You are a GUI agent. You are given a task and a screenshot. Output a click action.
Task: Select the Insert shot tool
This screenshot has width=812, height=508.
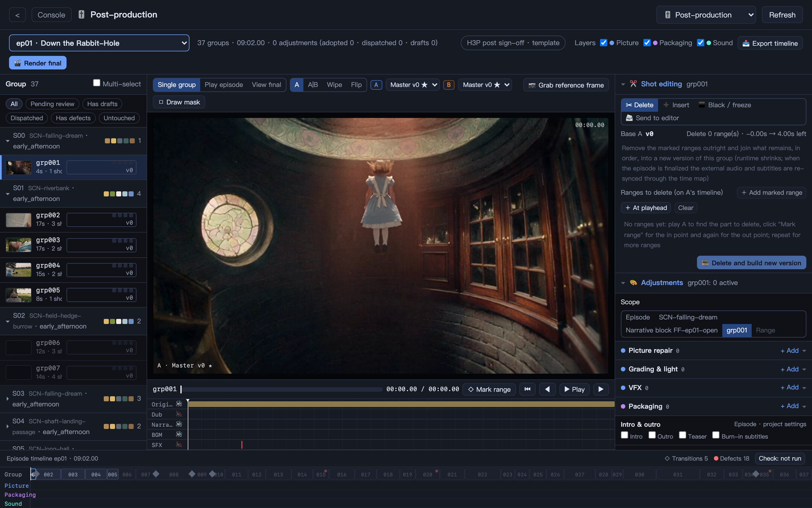click(676, 105)
